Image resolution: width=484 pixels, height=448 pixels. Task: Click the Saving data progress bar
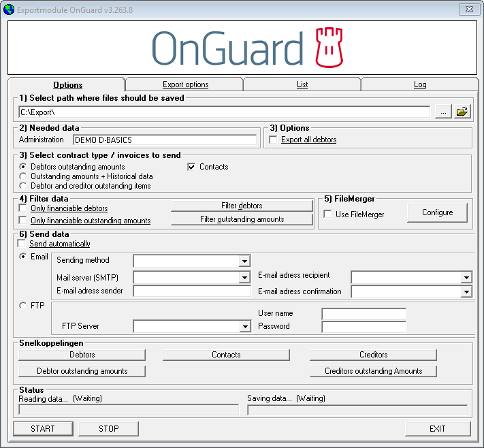358,410
